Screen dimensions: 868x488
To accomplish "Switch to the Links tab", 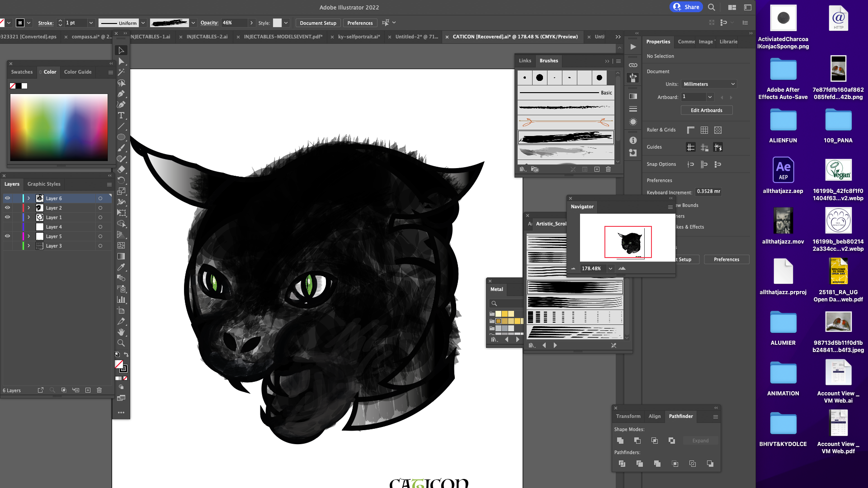I will [525, 61].
